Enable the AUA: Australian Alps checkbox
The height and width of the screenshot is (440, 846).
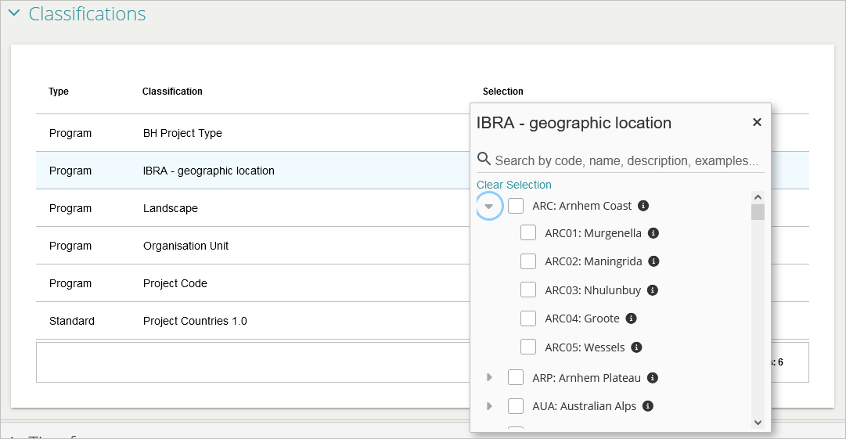516,406
